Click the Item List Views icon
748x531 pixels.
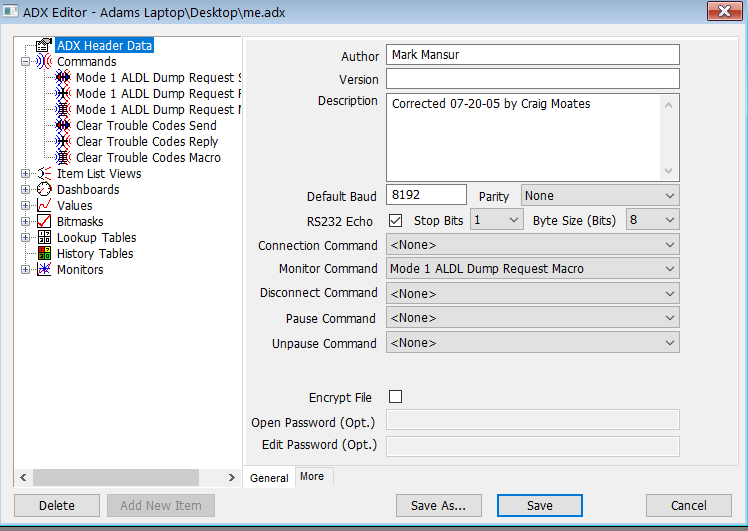(44, 174)
